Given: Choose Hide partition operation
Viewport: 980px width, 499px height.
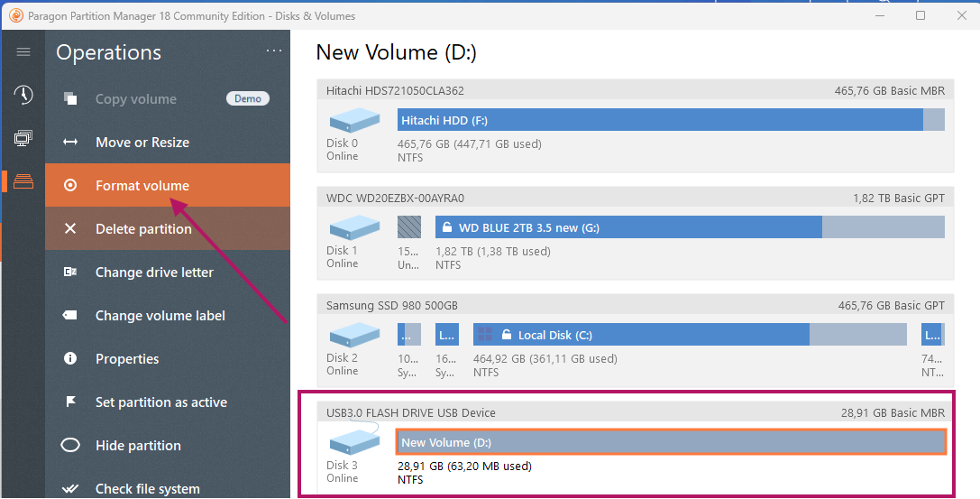Looking at the screenshot, I should tap(168, 445).
